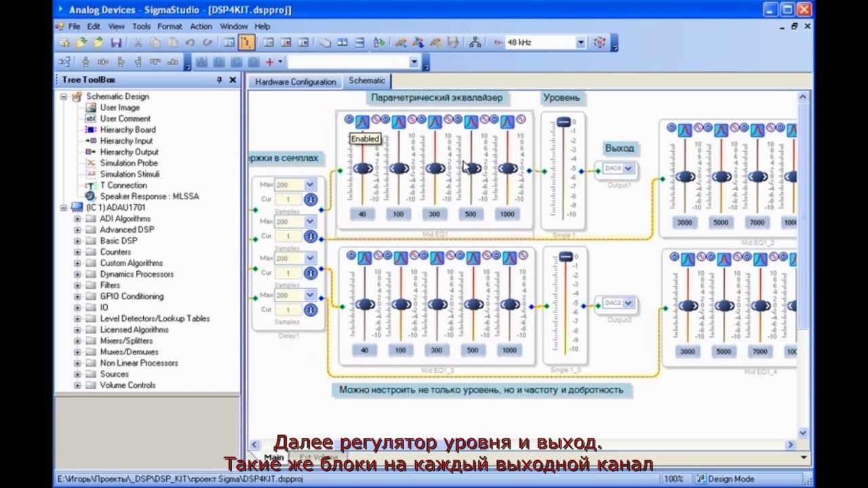Toggle pink sine button right of 1000 Hz icon, Mid EQ1
Viewport: 868px width, 488px height.
[521, 120]
